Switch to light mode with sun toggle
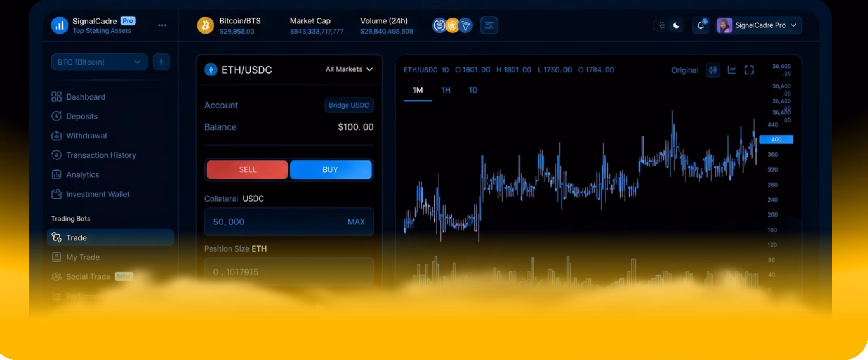Viewport: 868px width, 360px height. (x=662, y=25)
